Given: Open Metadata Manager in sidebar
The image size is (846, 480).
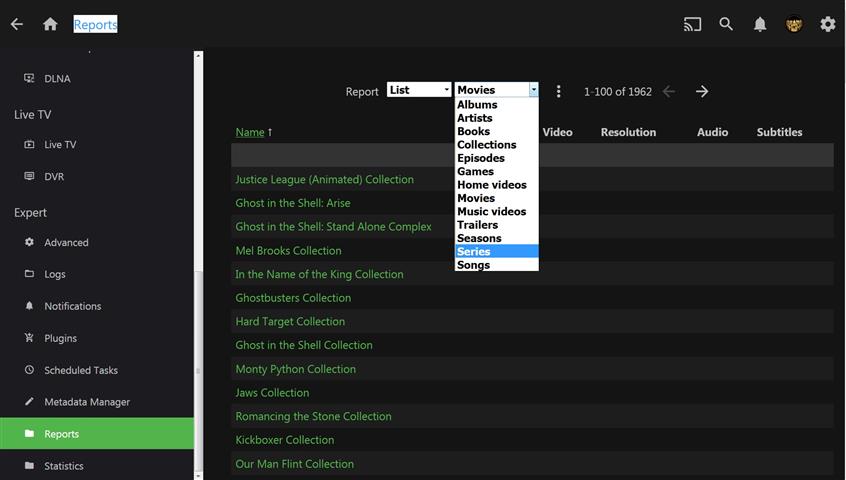Looking at the screenshot, I should point(86,402).
